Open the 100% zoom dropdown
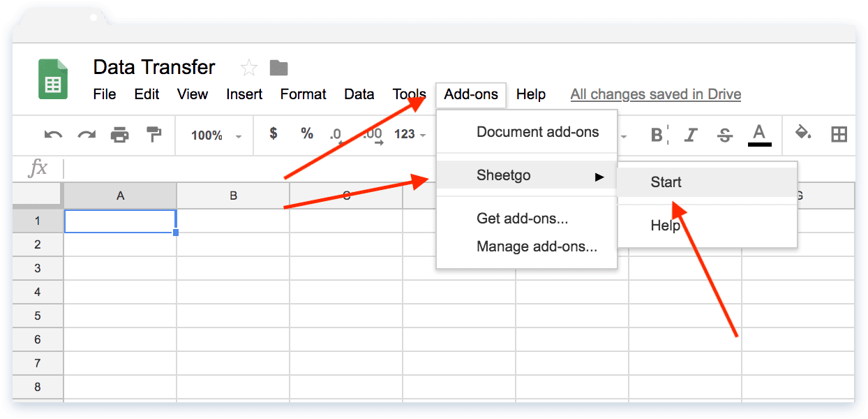Screen dimensions: 868x419 [216, 135]
